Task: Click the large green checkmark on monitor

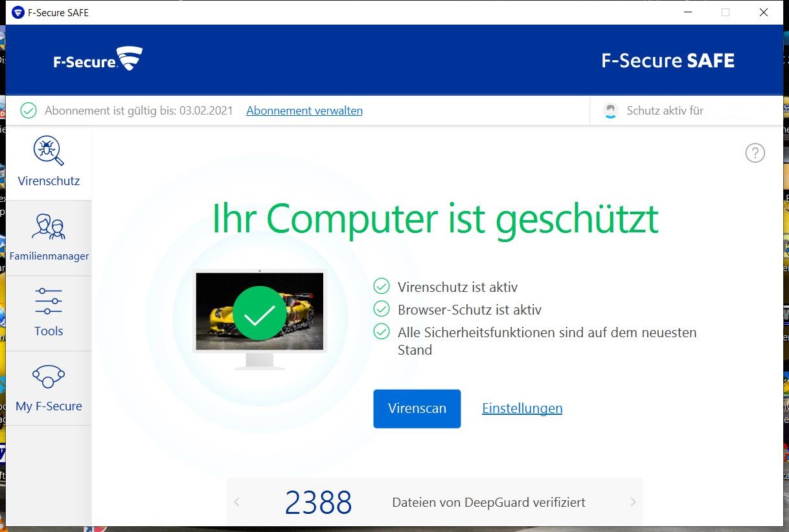Action: tap(260, 313)
